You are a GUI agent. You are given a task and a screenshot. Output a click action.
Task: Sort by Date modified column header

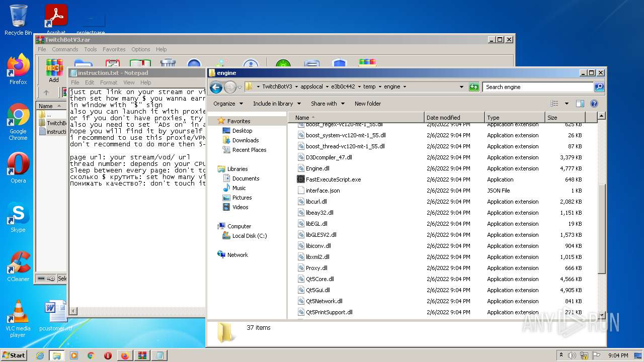(x=454, y=118)
